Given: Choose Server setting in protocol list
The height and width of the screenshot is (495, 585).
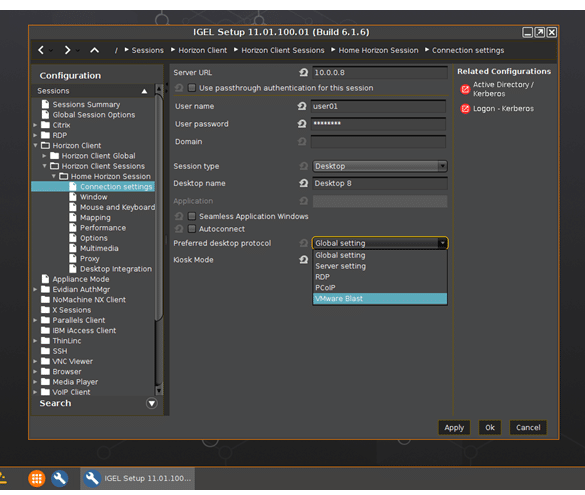Looking at the screenshot, I should 380,266.
